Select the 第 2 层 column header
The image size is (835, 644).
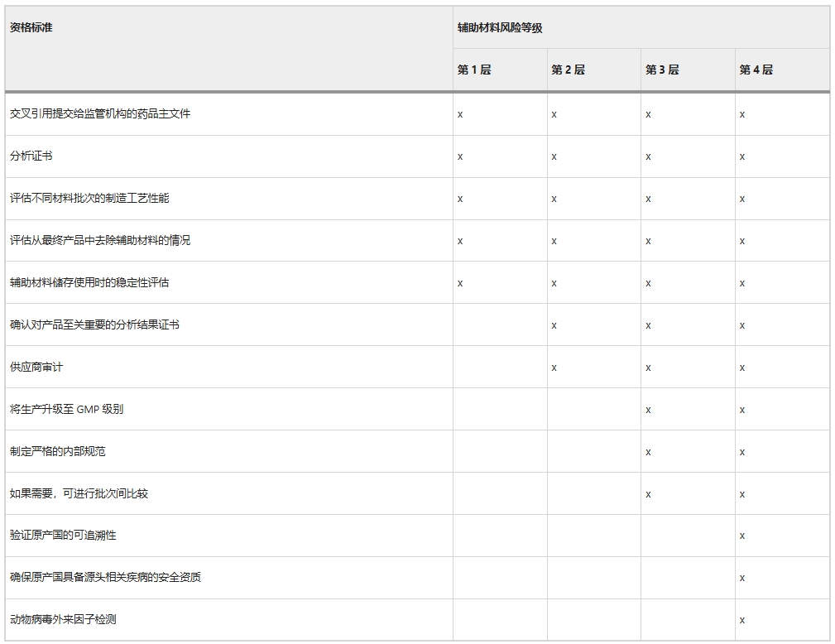pos(568,70)
